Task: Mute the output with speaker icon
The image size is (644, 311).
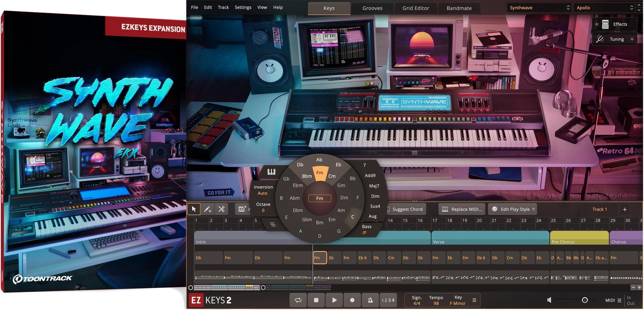Action: 549,300
